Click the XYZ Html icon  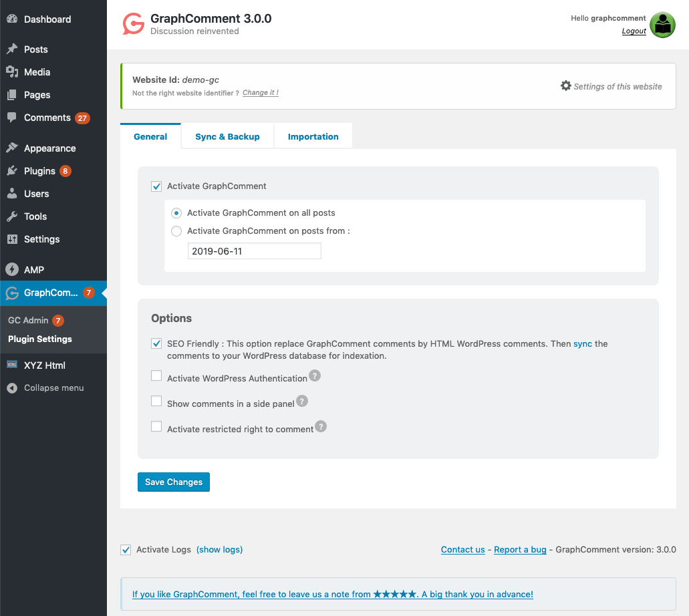point(12,365)
